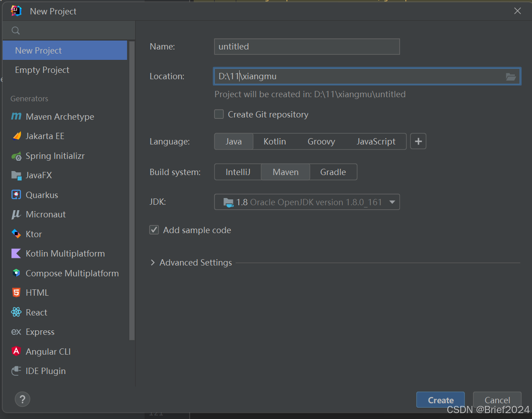This screenshot has width=532, height=419.
Task: Click the JDK folder icon
Action: [228, 203]
